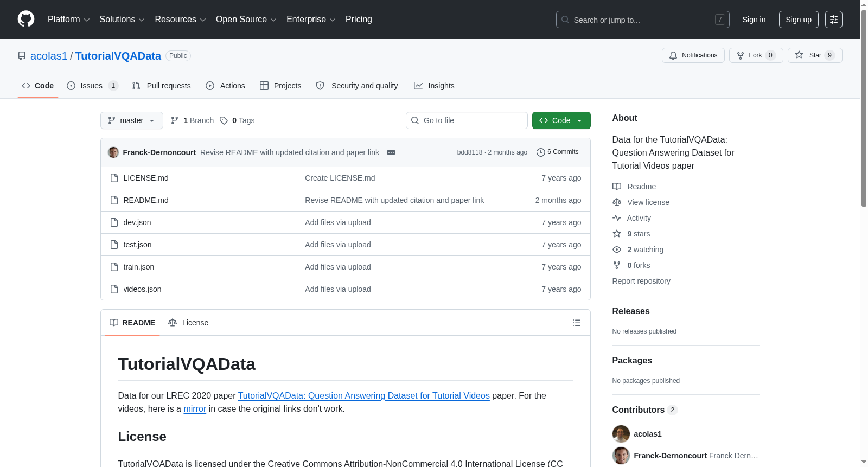The height and width of the screenshot is (467, 868).
Task: Click the acolas1 contributor avatar
Action: pyautogui.click(x=621, y=434)
